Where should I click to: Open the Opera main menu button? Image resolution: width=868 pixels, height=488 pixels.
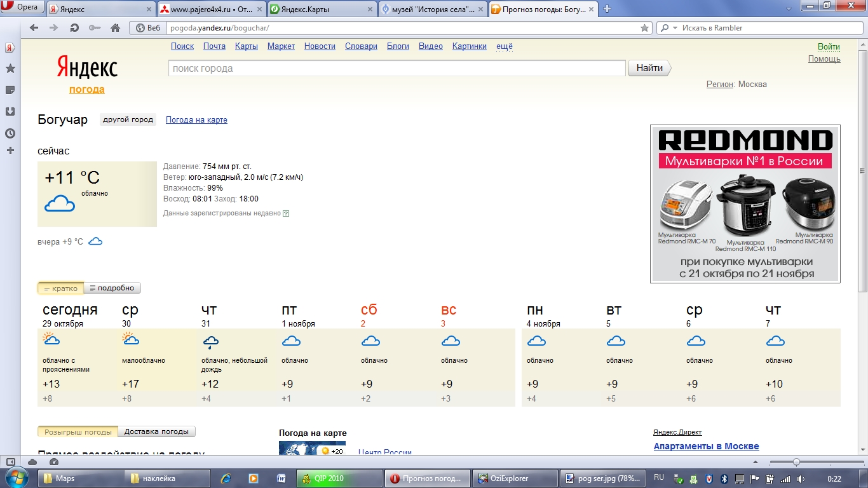(x=22, y=7)
